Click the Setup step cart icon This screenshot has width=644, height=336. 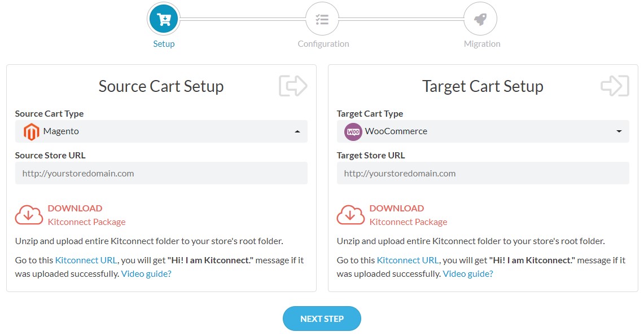164,19
